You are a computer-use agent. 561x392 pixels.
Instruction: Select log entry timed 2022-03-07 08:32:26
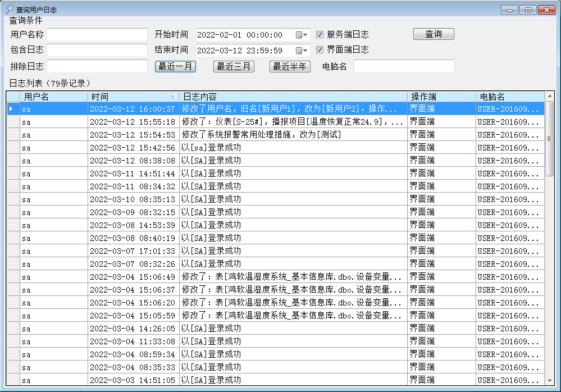(276, 263)
